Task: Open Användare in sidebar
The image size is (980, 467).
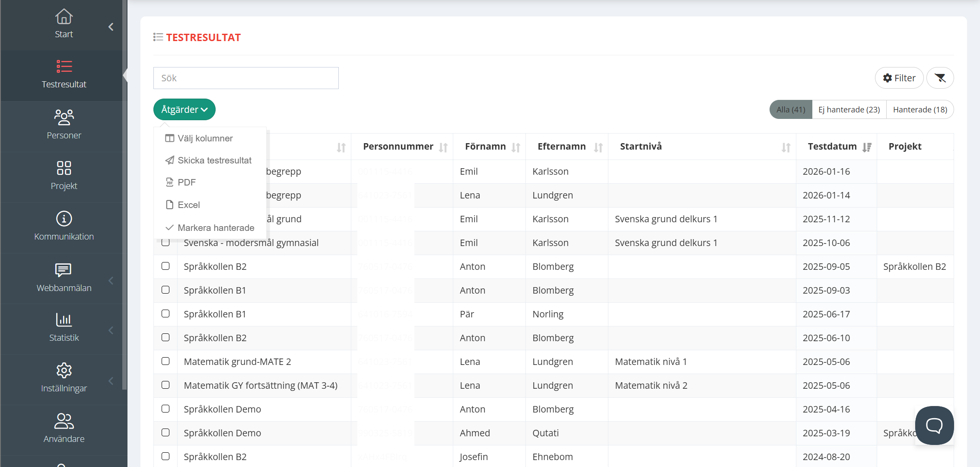Action: (x=64, y=428)
